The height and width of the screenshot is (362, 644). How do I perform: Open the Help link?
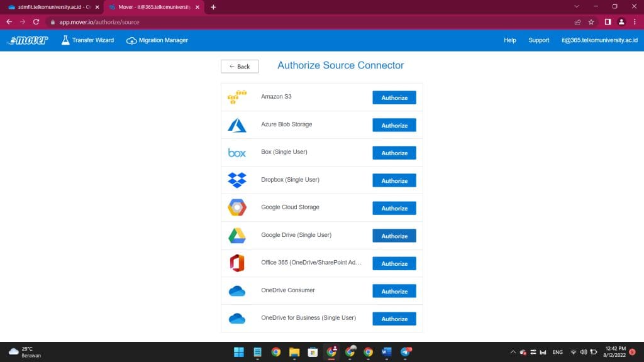point(509,40)
